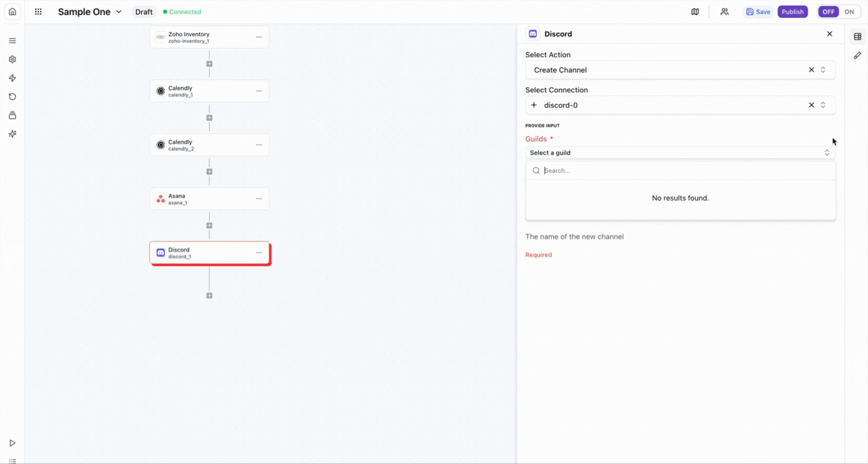
Task: Click 'The name of the new channel' text
Action: [x=575, y=237]
